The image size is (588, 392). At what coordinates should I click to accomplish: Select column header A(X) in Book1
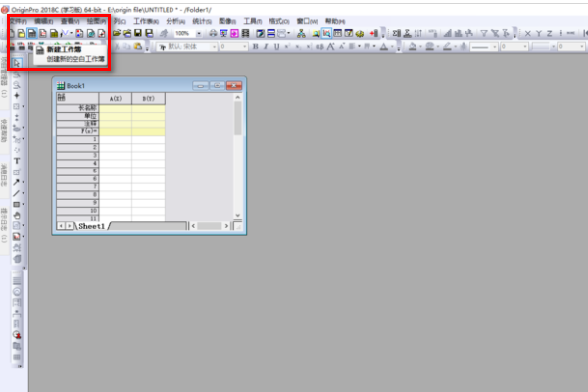click(x=115, y=98)
